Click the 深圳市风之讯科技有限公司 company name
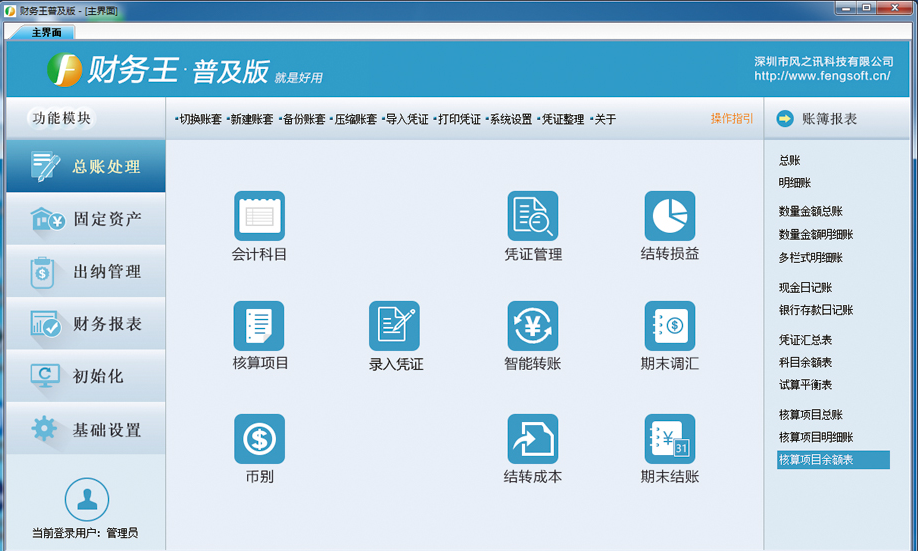Screen dimensions: 918x551 [823, 61]
